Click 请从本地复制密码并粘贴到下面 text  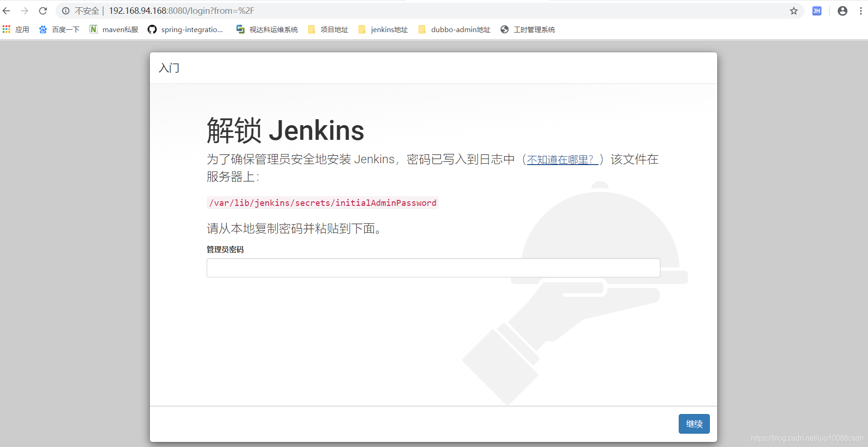coord(294,228)
